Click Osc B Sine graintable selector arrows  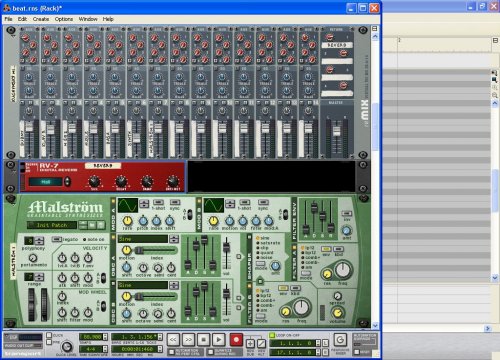pos(174,285)
